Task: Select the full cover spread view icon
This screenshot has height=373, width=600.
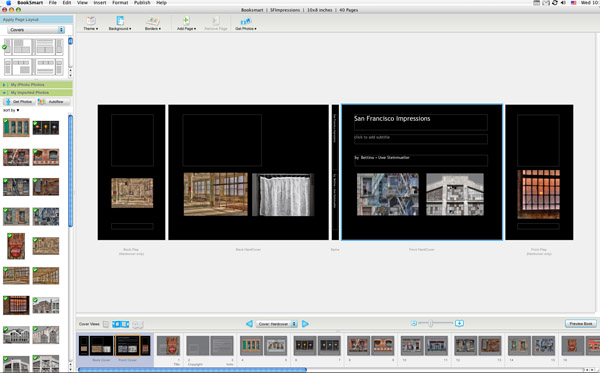Action: 121,324
